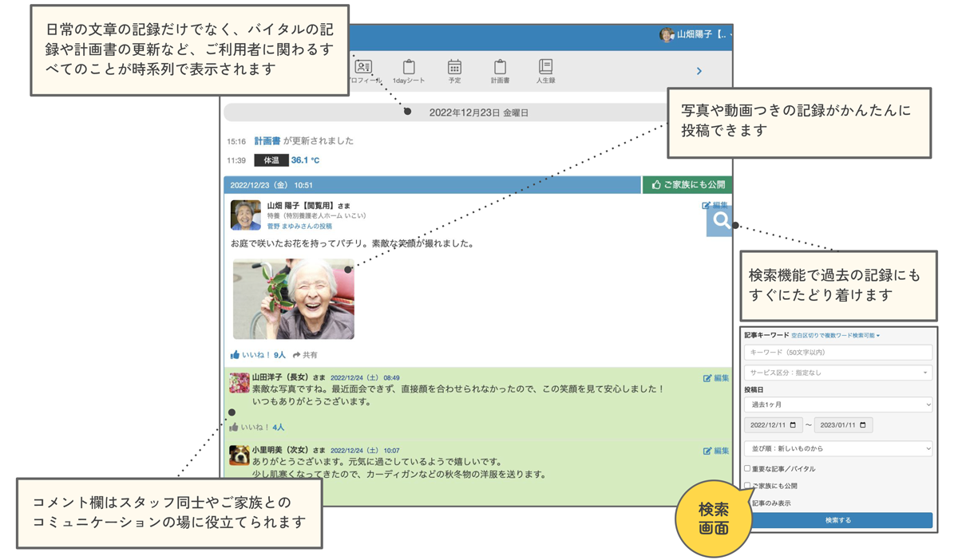The image size is (958, 560).
Task: Open the 計画書 link in the timeline
Action: tap(267, 141)
